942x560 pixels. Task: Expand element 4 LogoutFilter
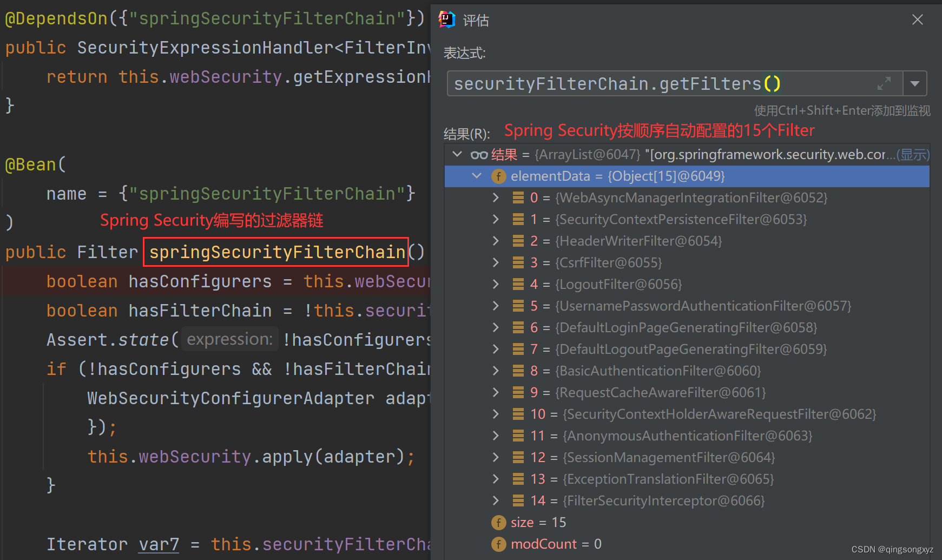(496, 284)
